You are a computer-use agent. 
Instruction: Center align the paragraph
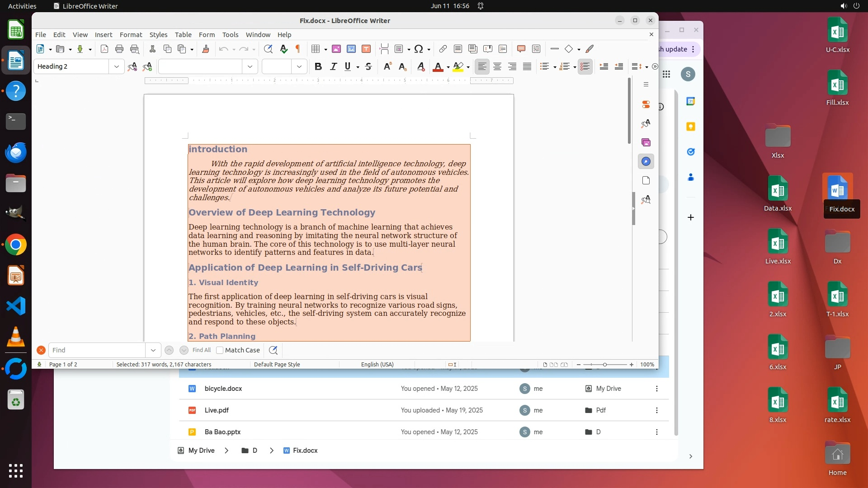coord(497,66)
